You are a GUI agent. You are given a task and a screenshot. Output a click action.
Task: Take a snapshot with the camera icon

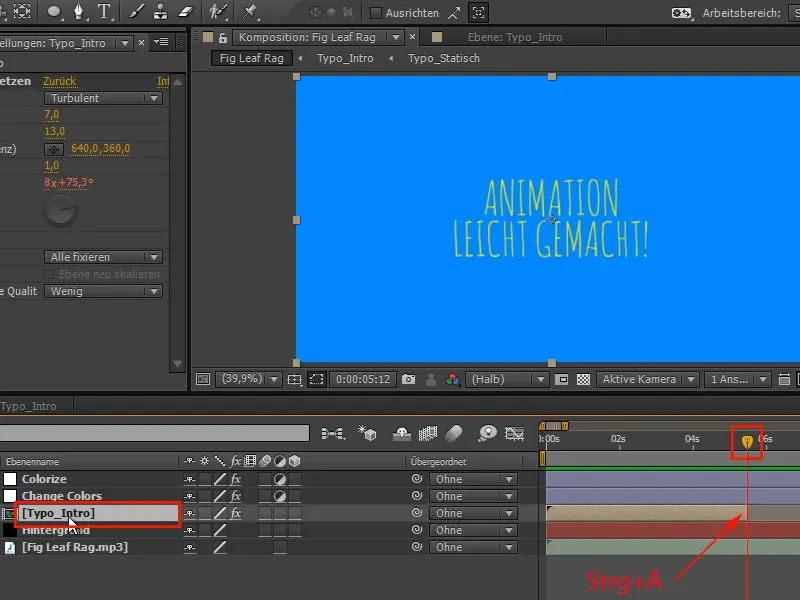coord(409,380)
